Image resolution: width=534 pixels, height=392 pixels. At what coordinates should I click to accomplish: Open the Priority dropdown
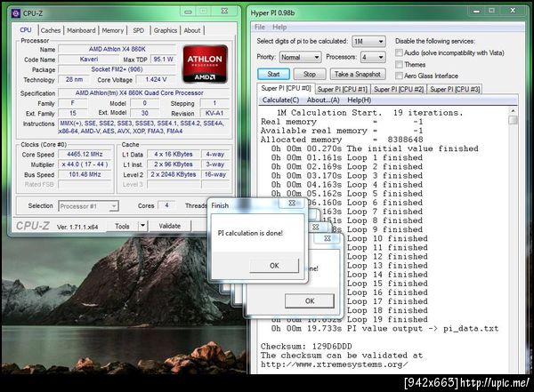tap(300, 57)
